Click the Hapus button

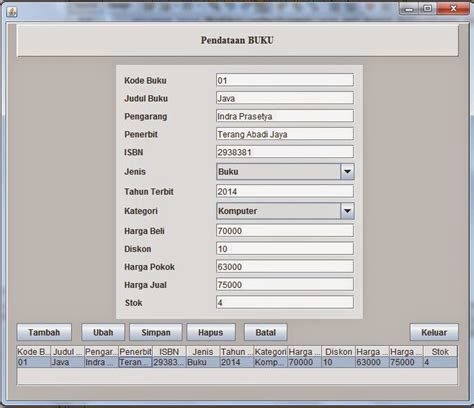[211, 332]
